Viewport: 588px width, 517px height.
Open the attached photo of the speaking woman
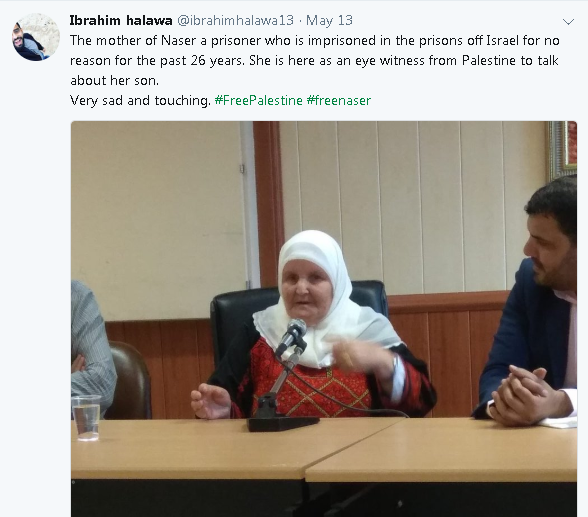pyautogui.click(x=324, y=319)
